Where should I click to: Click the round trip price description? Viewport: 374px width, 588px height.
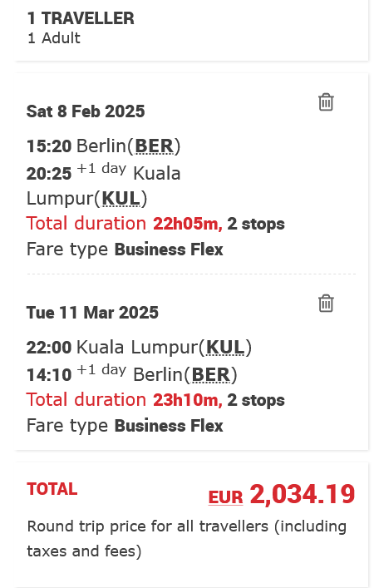[187, 539]
